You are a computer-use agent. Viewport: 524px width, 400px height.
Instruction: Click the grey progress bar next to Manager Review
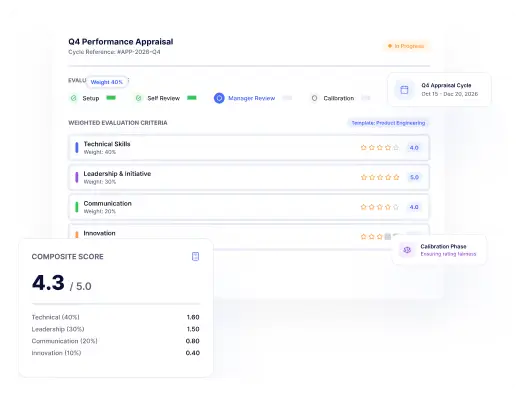287,98
